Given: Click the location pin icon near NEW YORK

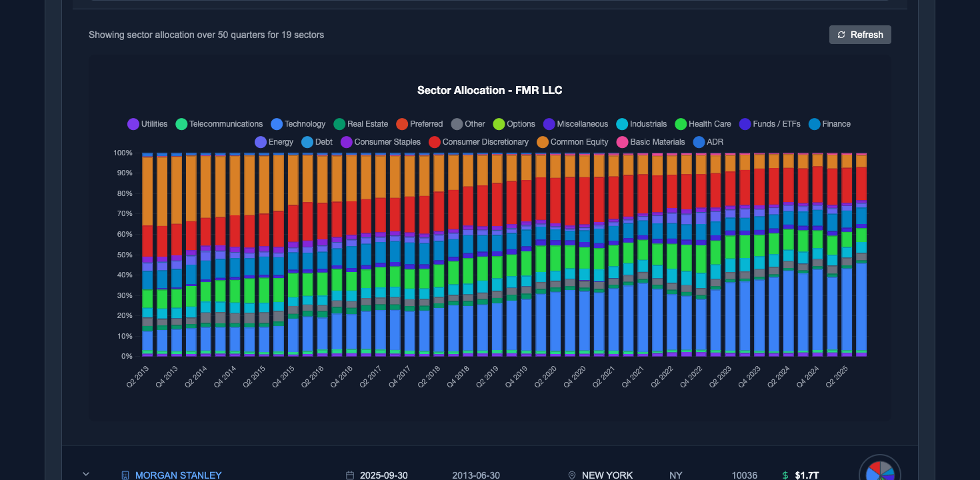Looking at the screenshot, I should tap(571, 475).
